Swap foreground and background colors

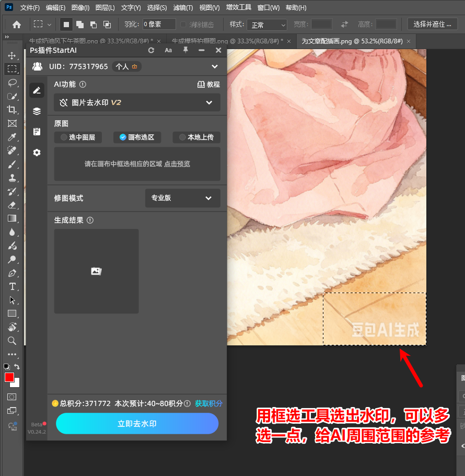click(17, 367)
